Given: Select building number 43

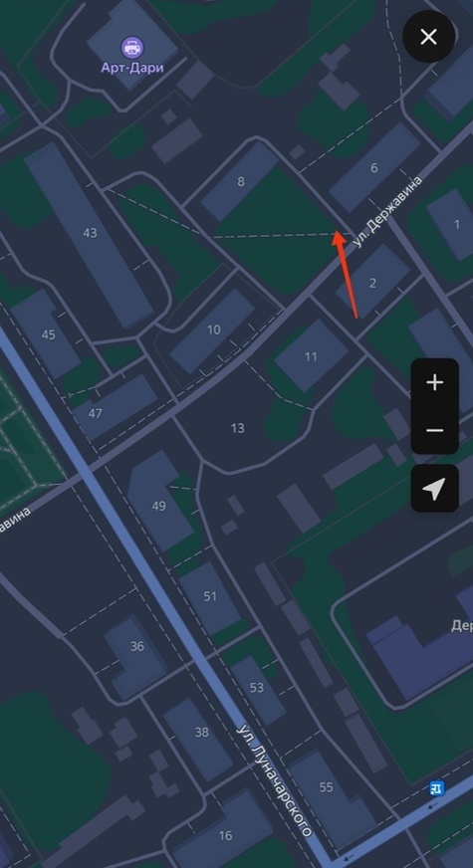Looking at the screenshot, I should pyautogui.click(x=90, y=233).
